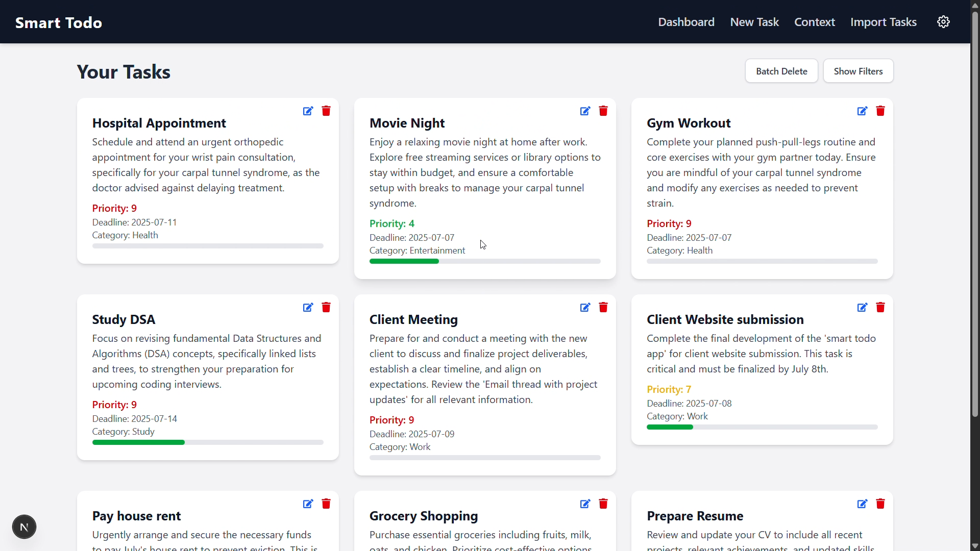Viewport: 980px width, 551px height.
Task: Delete the Gym Workout task
Action: pyautogui.click(x=880, y=111)
